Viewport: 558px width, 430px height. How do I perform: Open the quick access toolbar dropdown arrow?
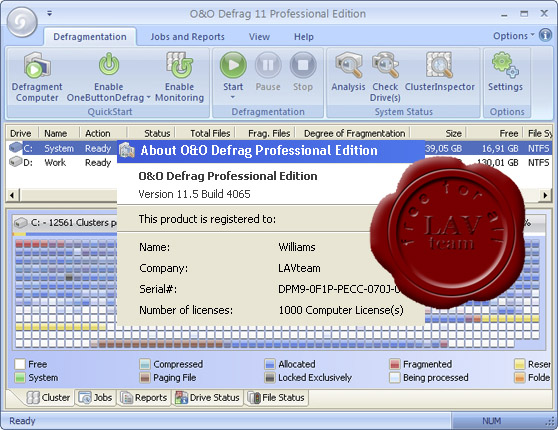[x=49, y=14]
